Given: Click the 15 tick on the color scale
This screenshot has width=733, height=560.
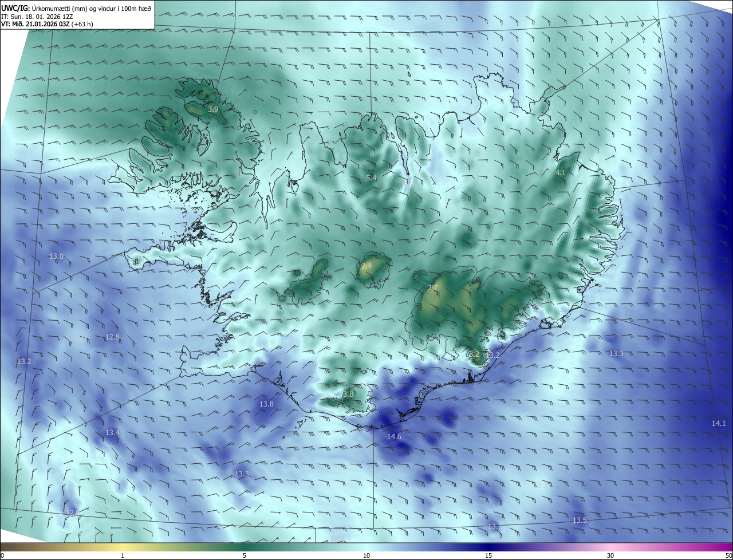Looking at the screenshot, I should tap(488, 555).
